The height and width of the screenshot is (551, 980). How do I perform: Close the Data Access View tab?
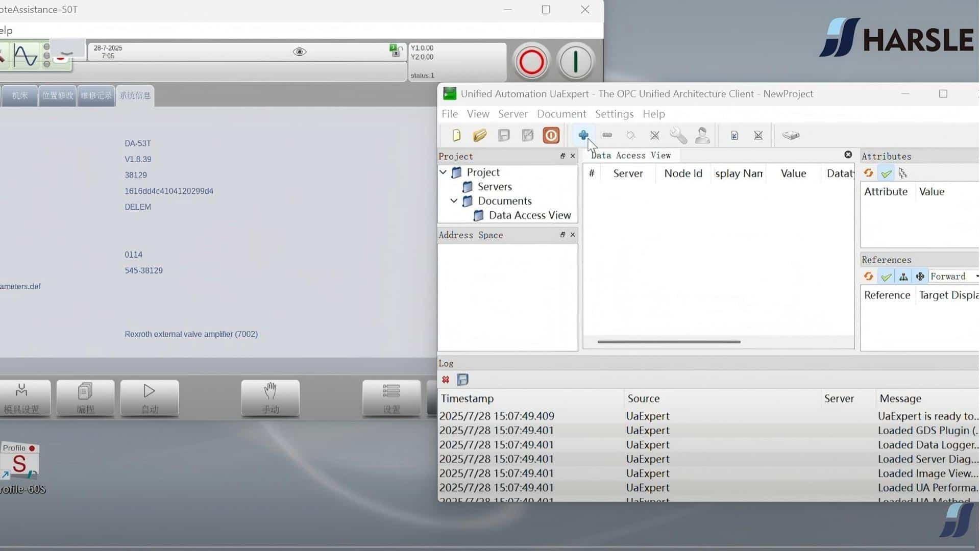[848, 155]
